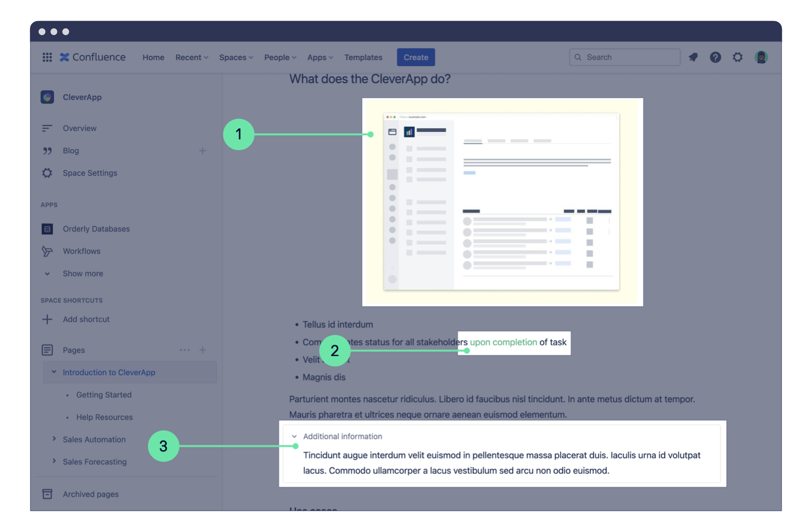
Task: Click inside the Search input field
Action: tap(625, 57)
